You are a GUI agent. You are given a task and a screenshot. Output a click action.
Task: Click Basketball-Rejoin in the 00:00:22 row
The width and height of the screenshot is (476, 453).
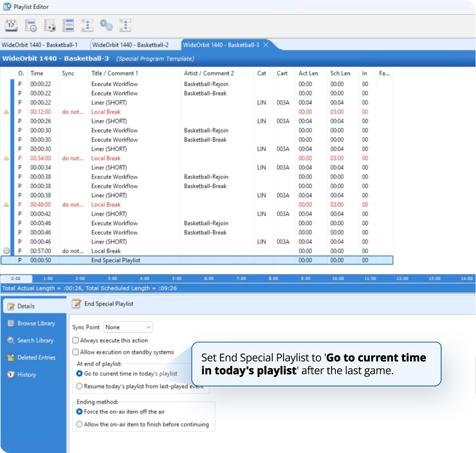point(206,84)
